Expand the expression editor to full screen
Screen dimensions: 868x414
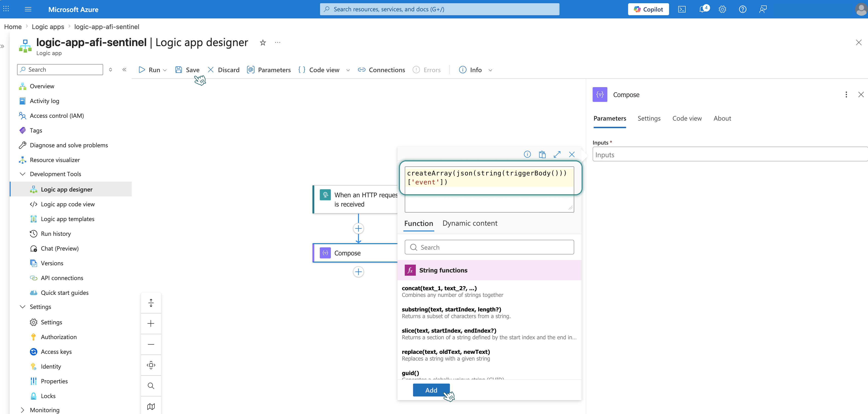[x=557, y=154]
